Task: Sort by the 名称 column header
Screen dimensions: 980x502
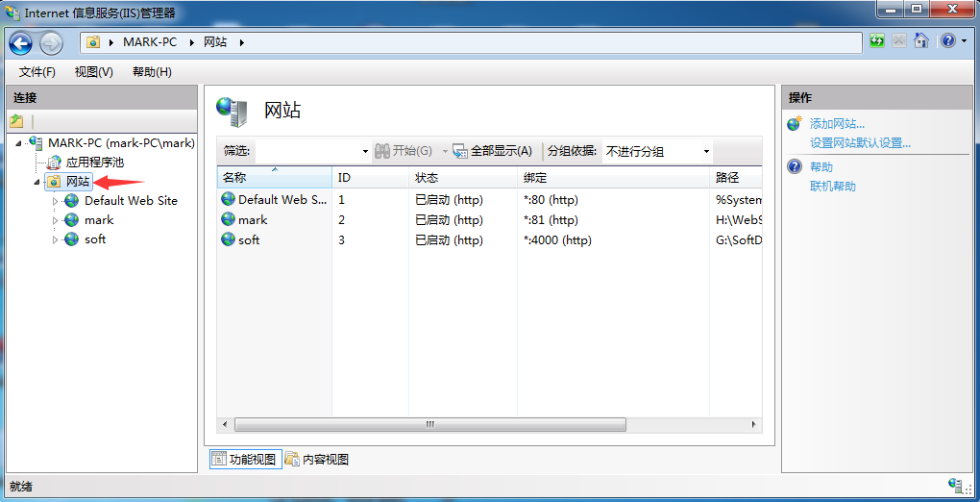Action: tap(274, 178)
